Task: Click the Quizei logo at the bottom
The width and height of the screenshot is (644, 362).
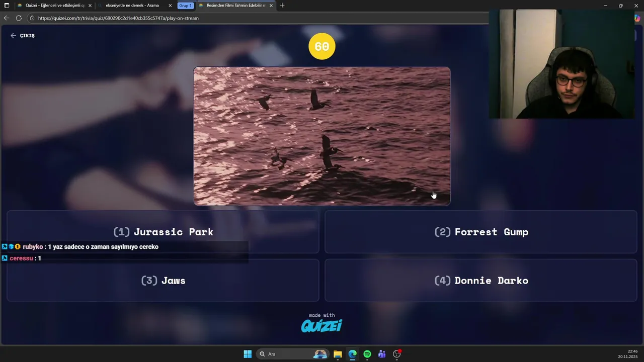Action: (x=321, y=326)
